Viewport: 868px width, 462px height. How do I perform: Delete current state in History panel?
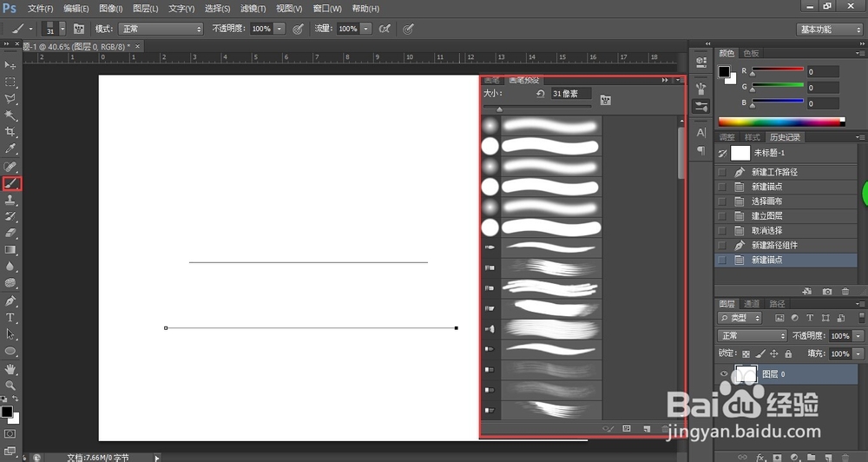point(845,291)
